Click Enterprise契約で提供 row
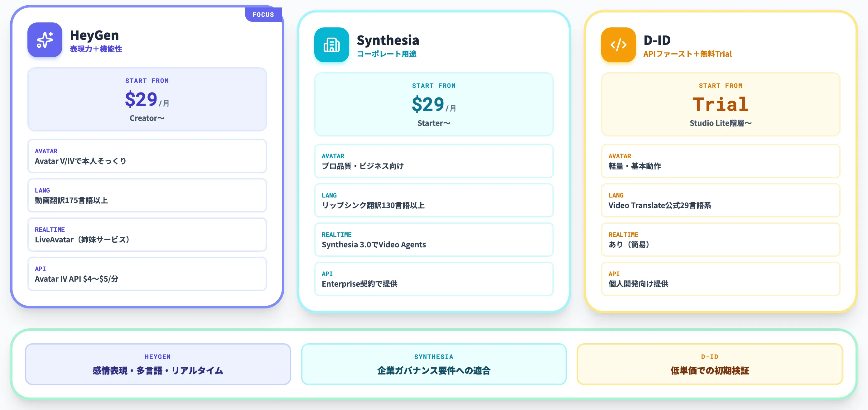This screenshot has width=868, height=410. [x=434, y=279]
